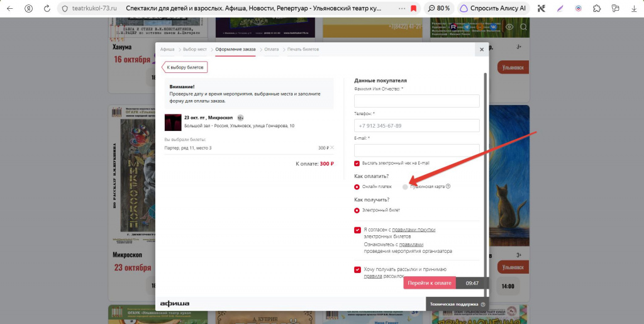
Task: Go back with the browser back arrow
Action: 10,8
